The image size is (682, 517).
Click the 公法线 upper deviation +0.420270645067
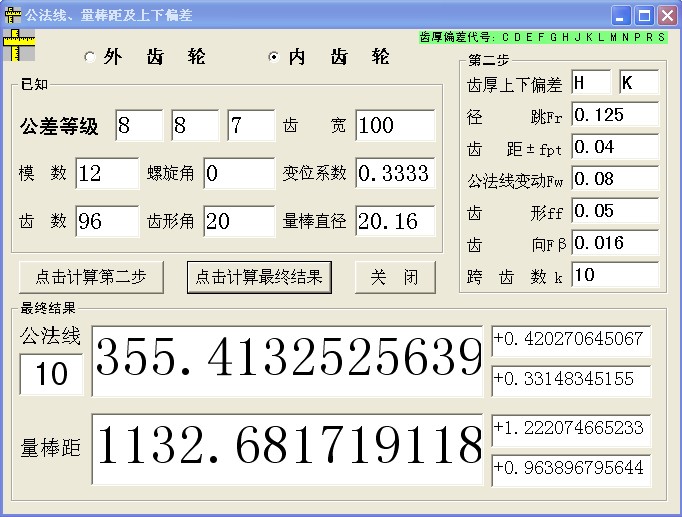pyautogui.click(x=571, y=340)
